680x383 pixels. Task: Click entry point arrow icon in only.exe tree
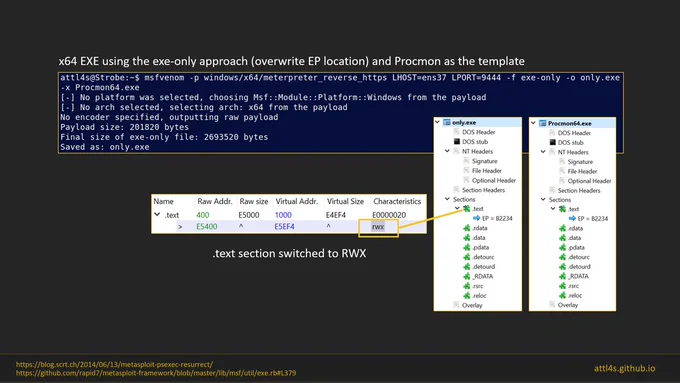477,218
